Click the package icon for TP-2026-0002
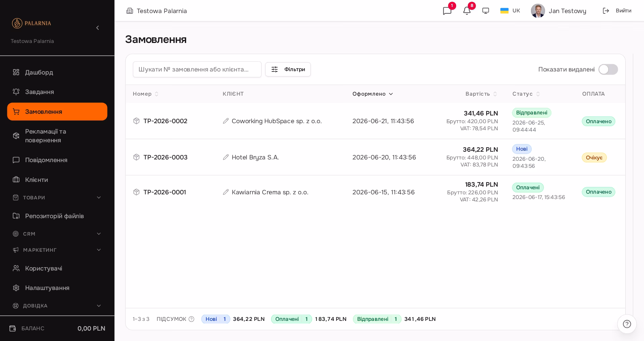The image size is (644, 341). point(136,121)
